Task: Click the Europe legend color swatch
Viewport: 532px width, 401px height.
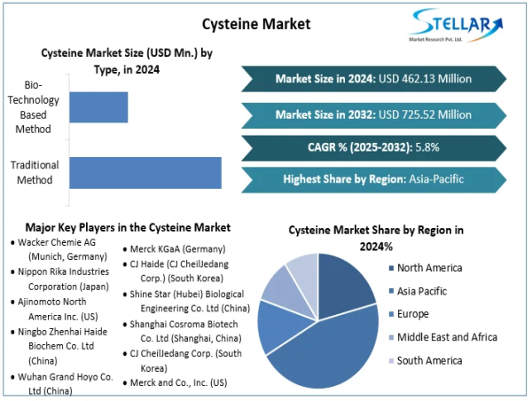Action: pos(391,314)
